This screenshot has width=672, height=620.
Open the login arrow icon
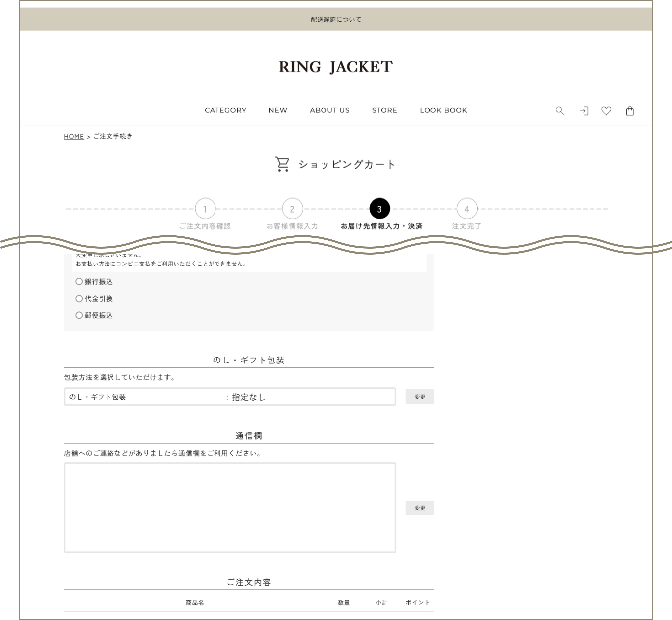pos(583,111)
